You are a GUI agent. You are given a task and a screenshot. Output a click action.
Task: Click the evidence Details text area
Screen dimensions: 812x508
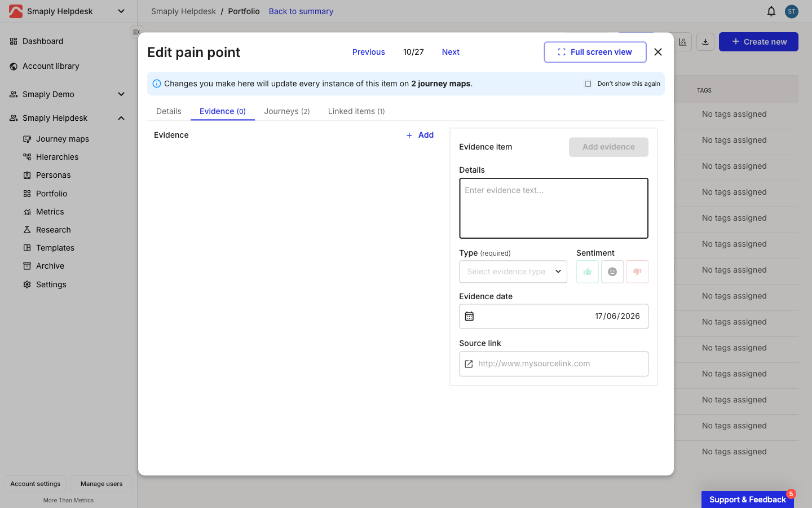point(554,208)
